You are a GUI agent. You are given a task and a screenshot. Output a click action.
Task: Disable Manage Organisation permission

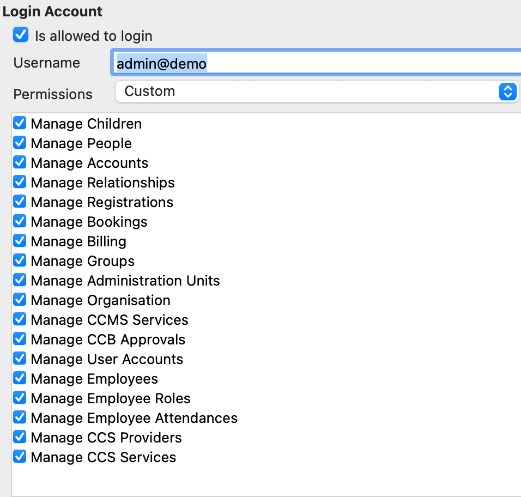tap(20, 300)
